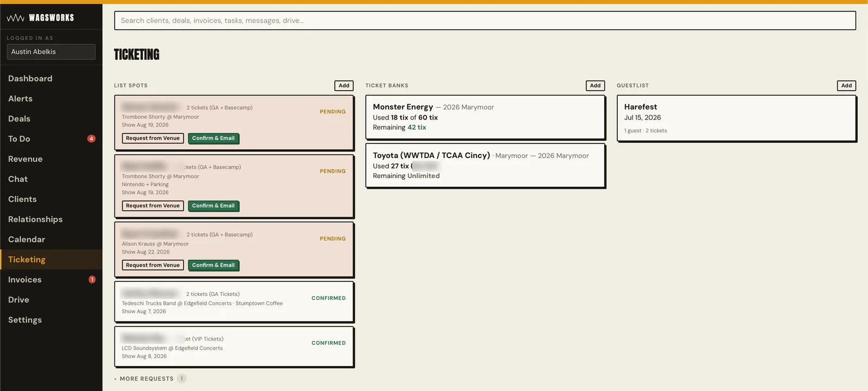Confirm & Email the Nintendo + Parking request
The height and width of the screenshot is (391, 868).
pyautogui.click(x=213, y=206)
